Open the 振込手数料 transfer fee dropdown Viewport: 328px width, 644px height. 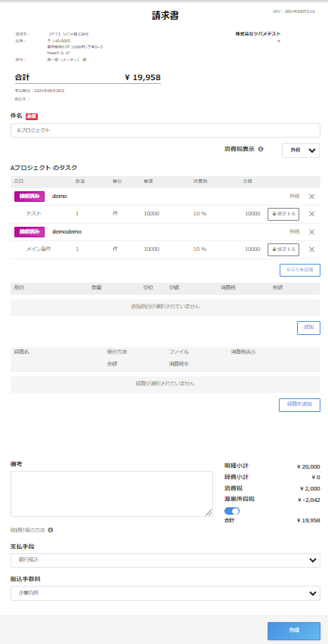click(166, 593)
